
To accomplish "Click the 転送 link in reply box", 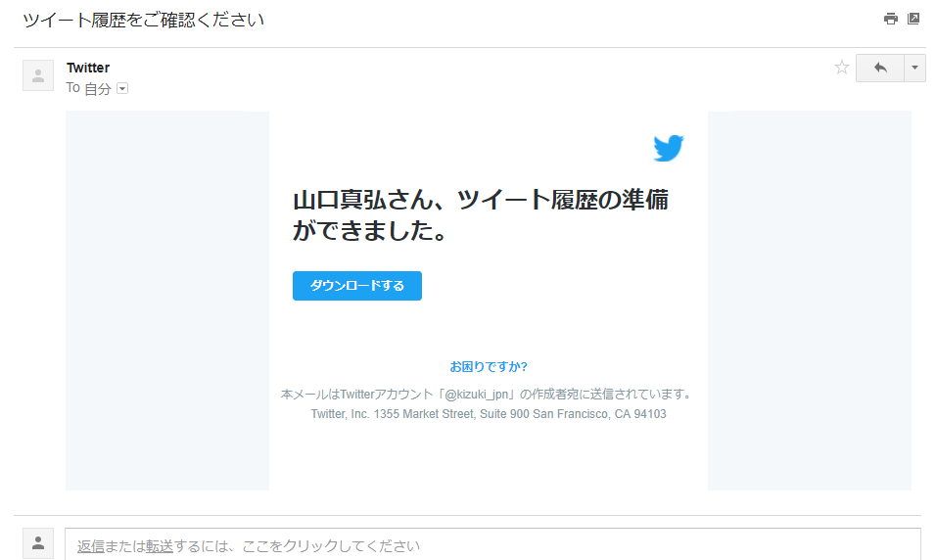I will [x=160, y=546].
